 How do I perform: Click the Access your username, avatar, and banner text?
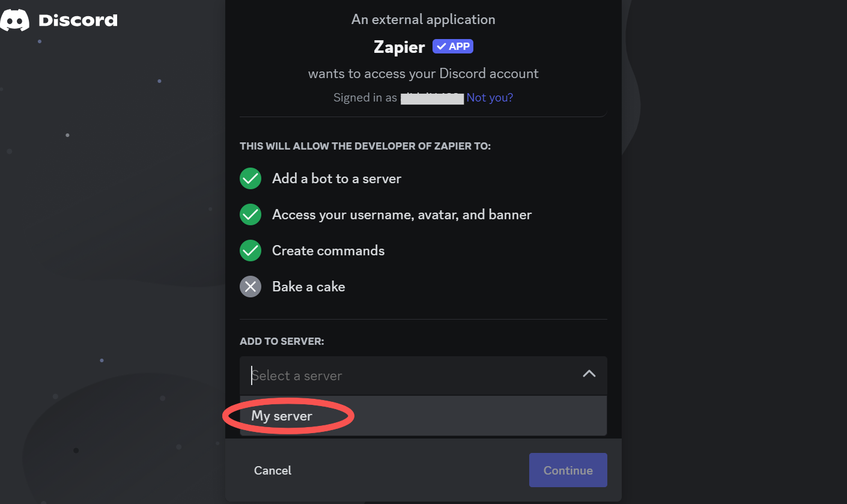(x=402, y=214)
